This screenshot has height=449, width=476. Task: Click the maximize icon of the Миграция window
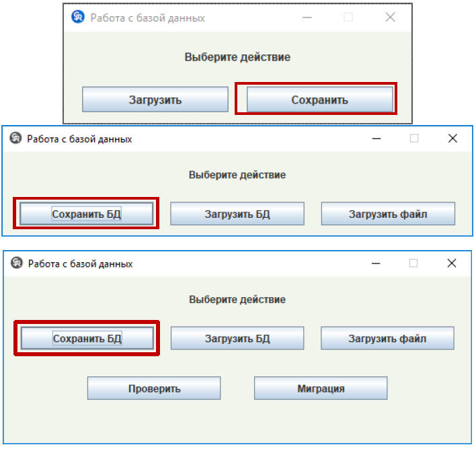click(413, 263)
